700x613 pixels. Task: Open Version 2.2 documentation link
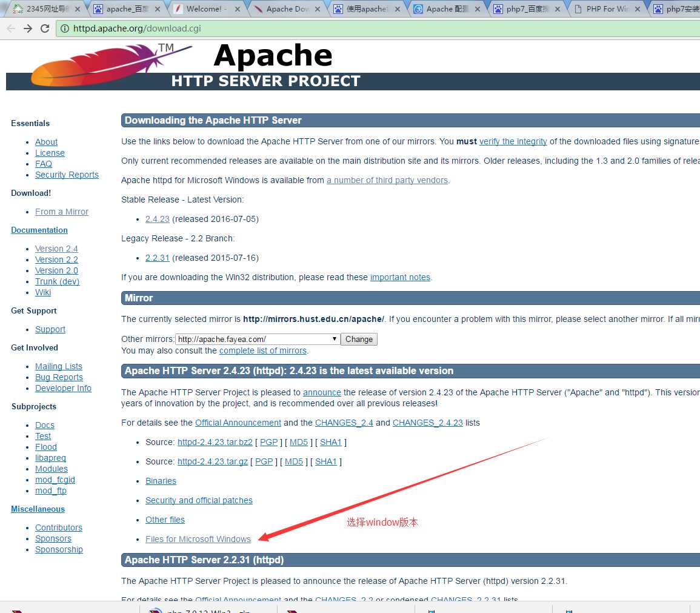click(x=57, y=260)
